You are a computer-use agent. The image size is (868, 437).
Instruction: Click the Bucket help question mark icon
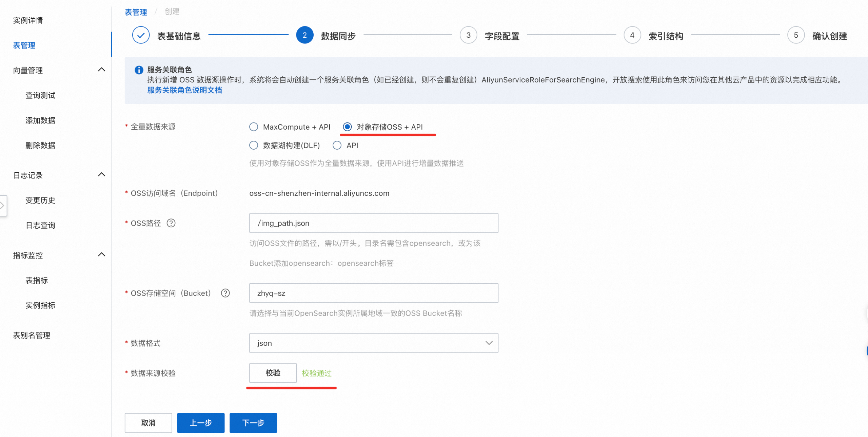[225, 293]
